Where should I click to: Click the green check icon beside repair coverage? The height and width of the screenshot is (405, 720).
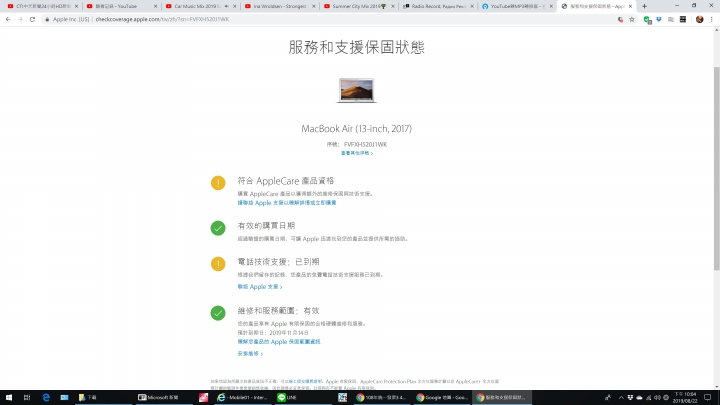click(x=218, y=313)
